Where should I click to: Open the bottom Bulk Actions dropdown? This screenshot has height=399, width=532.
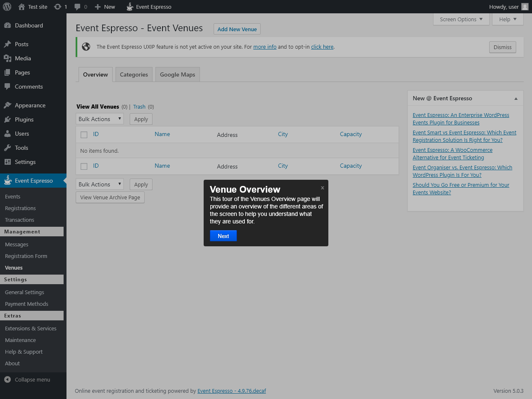(100, 184)
